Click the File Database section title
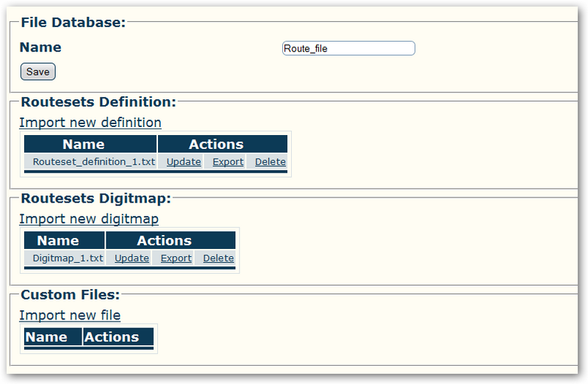Screen dimensions: 588x384 click(73, 23)
